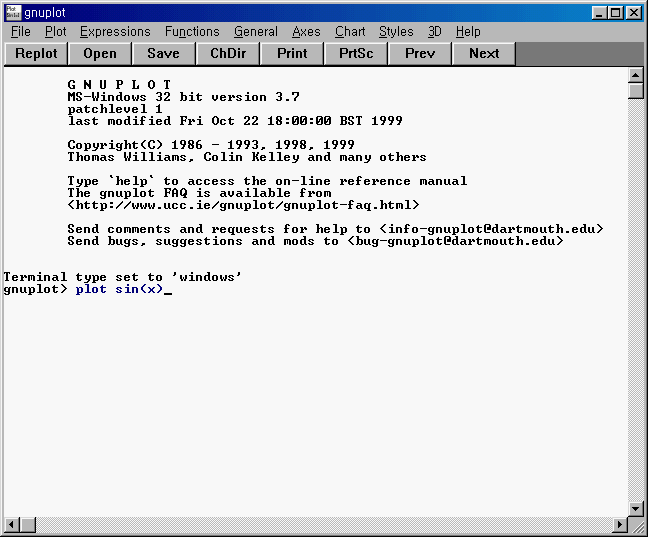Viewport: 648px width, 537px height.
Task: Click the 'G N U P L O T' heading
Action: coord(119,85)
